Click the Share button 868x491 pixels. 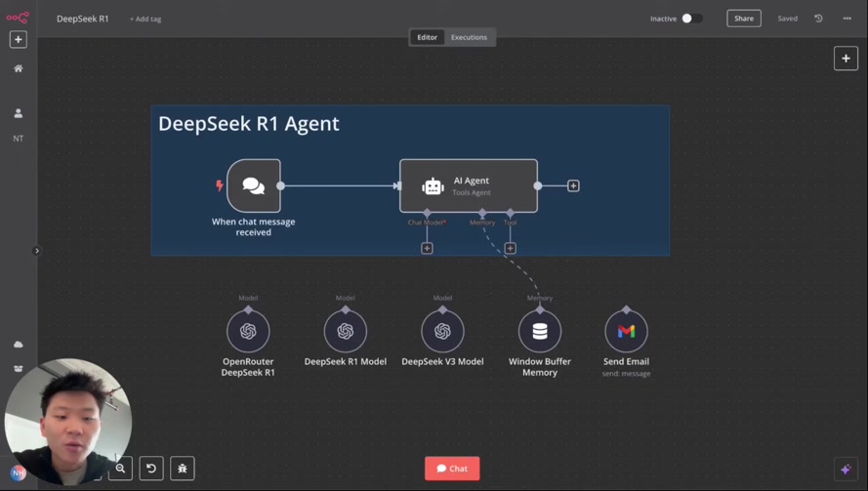[x=743, y=19]
